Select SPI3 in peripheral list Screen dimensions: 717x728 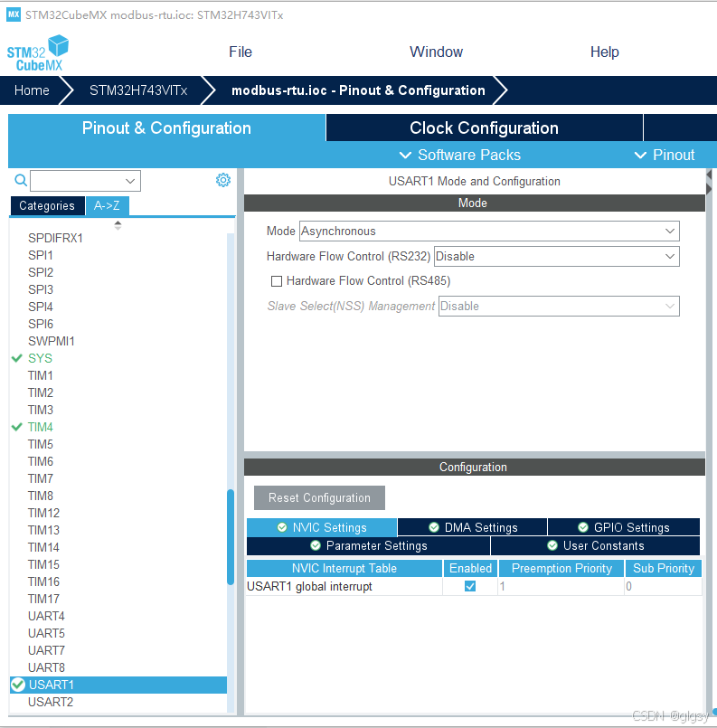point(41,289)
